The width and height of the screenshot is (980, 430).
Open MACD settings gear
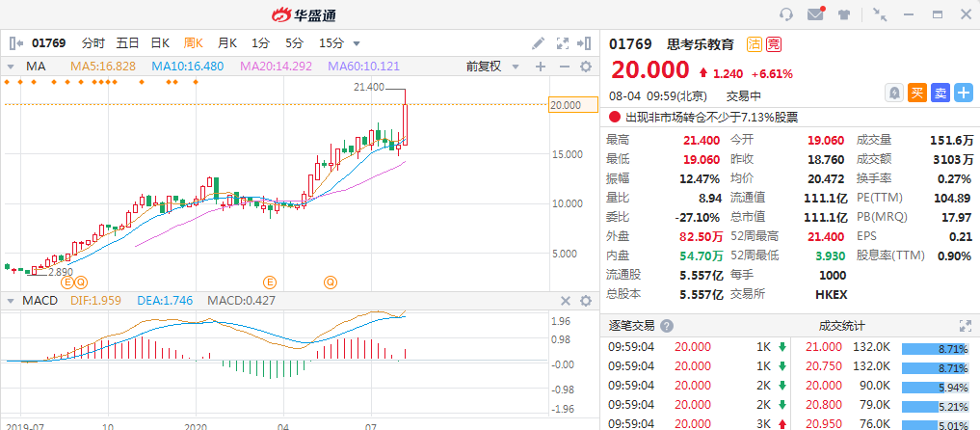(x=586, y=301)
